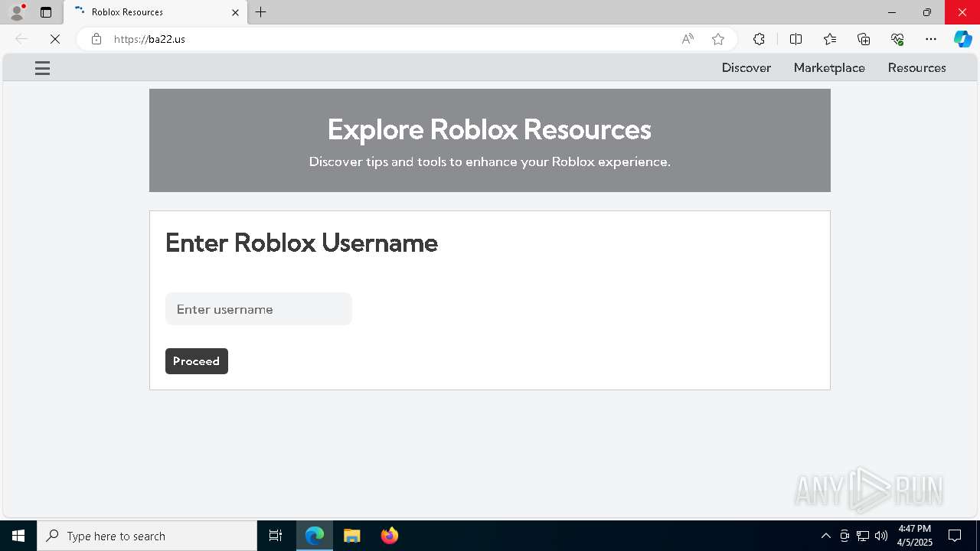Open the Copilot sidebar icon
This screenshot has width=980, height=551.
pyautogui.click(x=962, y=39)
